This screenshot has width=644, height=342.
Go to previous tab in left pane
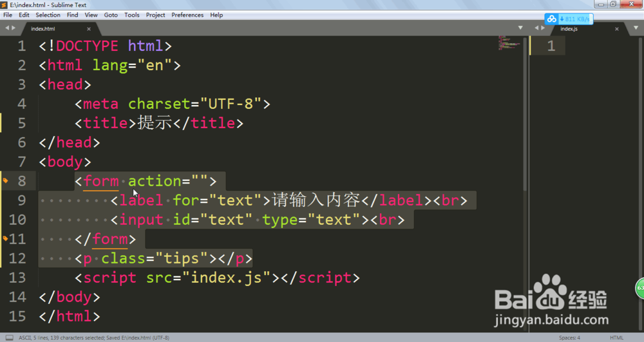[x=7, y=28]
